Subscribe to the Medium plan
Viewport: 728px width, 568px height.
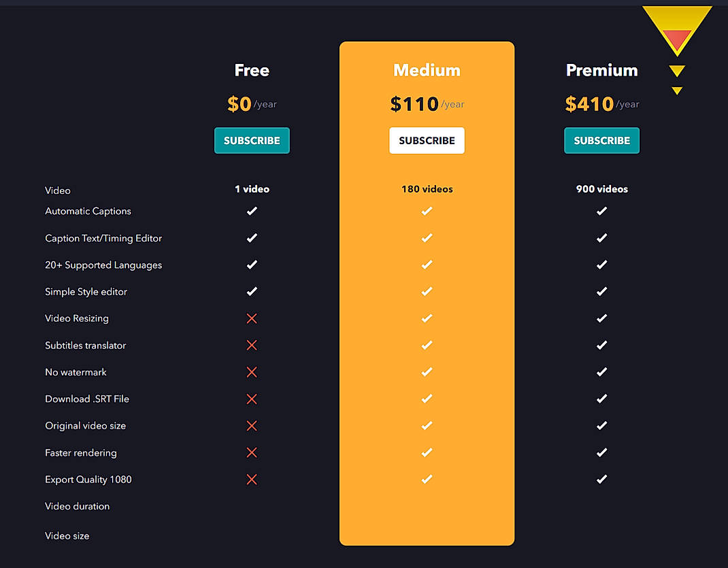[427, 140]
